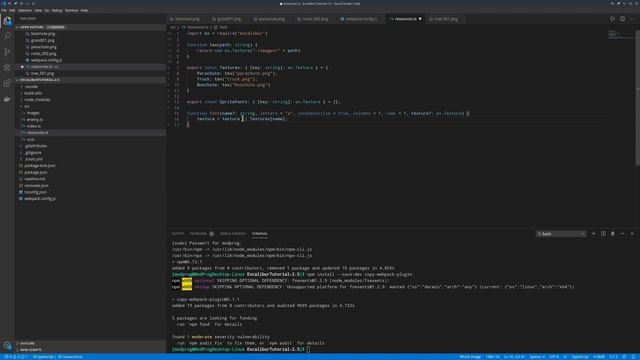The image size is (640, 360).
Task: Select the bash terminal dropdown
Action: [x=560, y=234]
